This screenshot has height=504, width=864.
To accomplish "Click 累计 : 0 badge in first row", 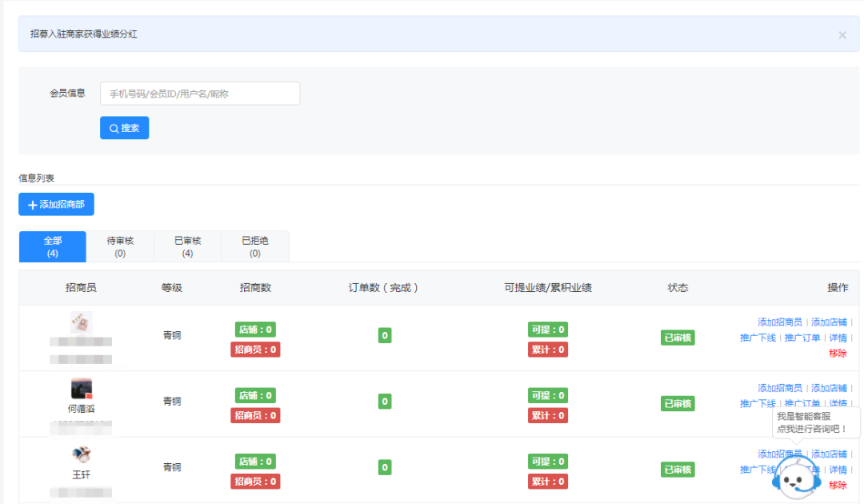I will (548, 350).
